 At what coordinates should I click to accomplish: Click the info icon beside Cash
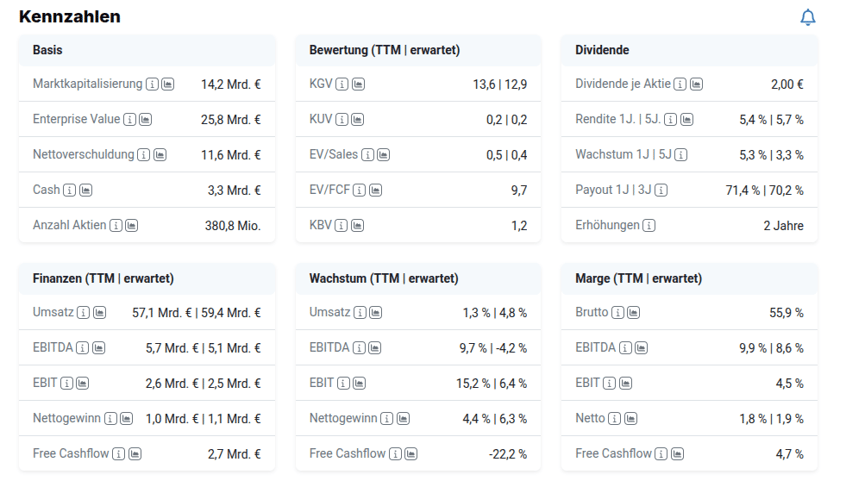click(x=70, y=190)
